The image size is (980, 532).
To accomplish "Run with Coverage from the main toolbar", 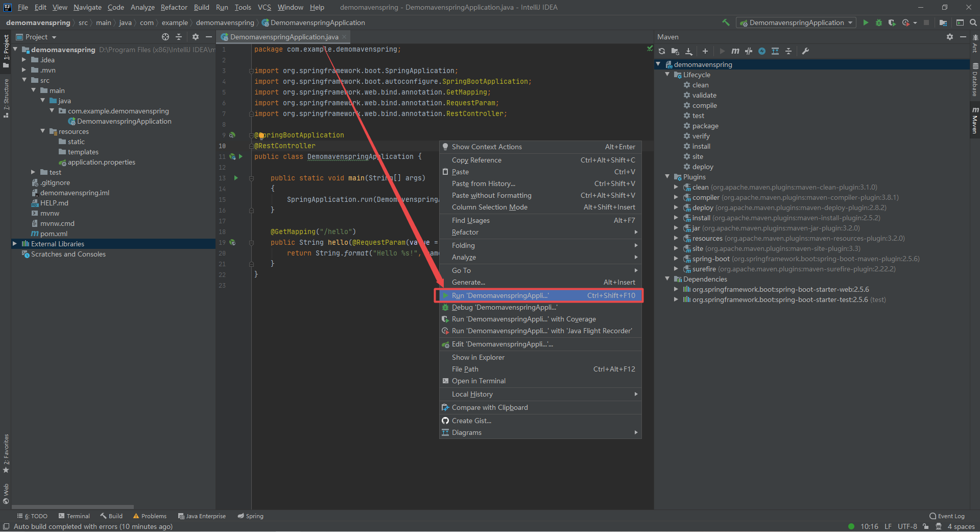I will tap(892, 22).
